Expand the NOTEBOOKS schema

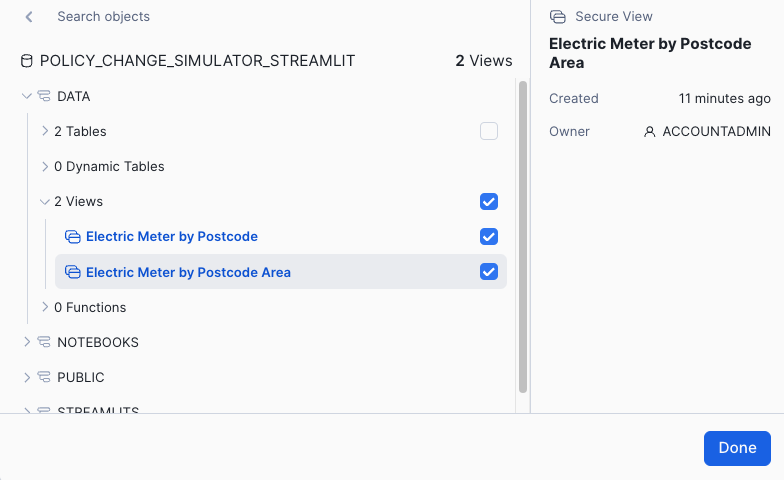click(27, 342)
